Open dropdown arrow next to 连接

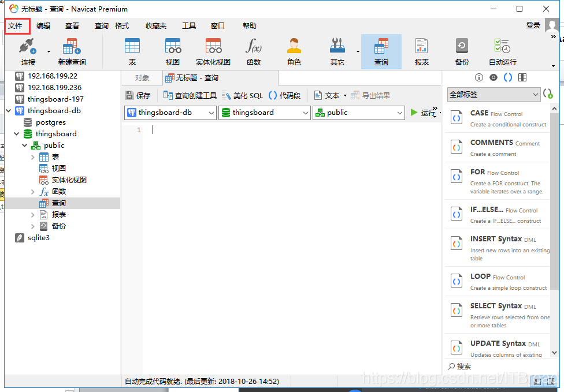(49, 52)
